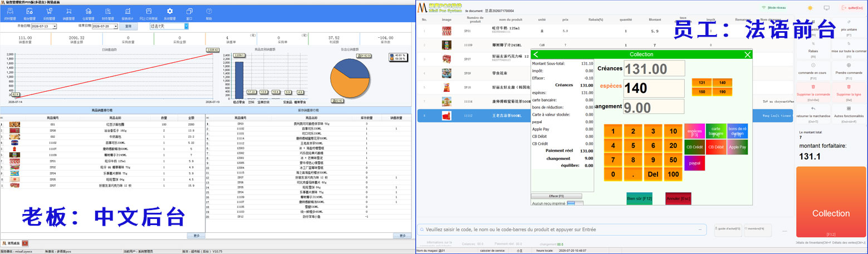This screenshot has width=868, height=254.
Task: Toggle the sun brightness icon in POS header
Action: [810, 8]
